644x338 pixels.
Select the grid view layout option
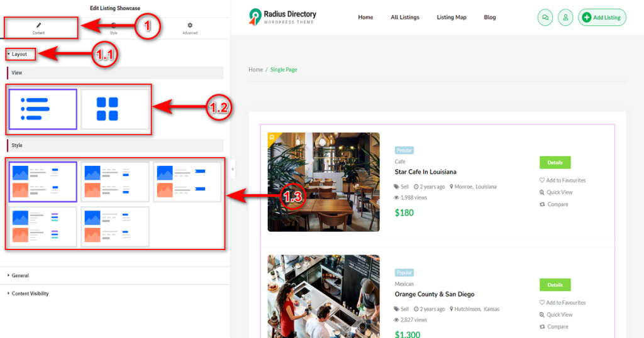coord(115,109)
